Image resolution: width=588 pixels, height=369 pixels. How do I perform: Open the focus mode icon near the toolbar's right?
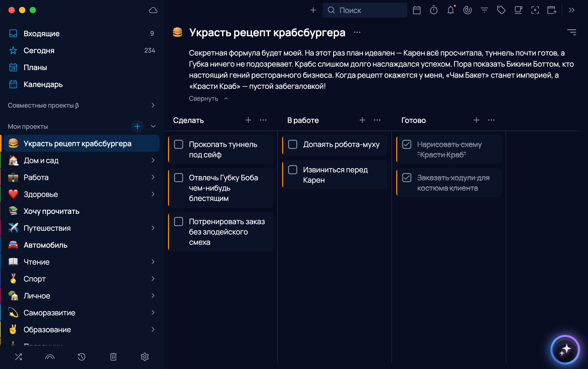[535, 10]
